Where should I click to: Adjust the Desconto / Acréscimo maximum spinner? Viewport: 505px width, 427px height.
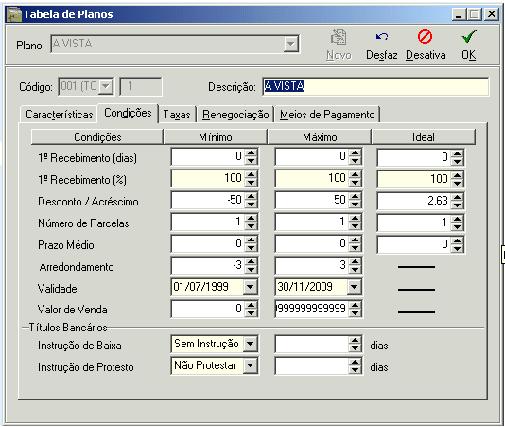coord(355,200)
